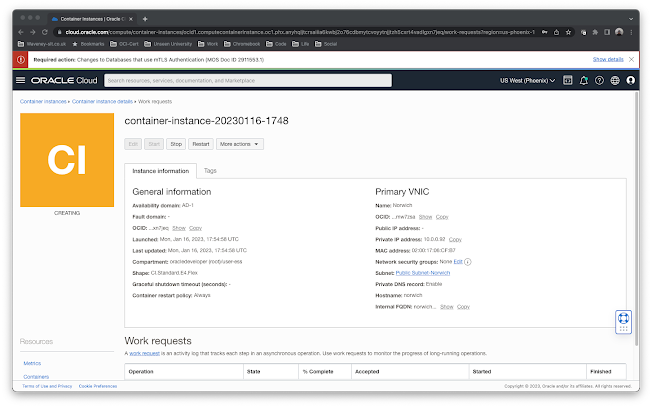Open the user profile icon in Oracle header
Screen dimensions: 652x407
point(631,80)
